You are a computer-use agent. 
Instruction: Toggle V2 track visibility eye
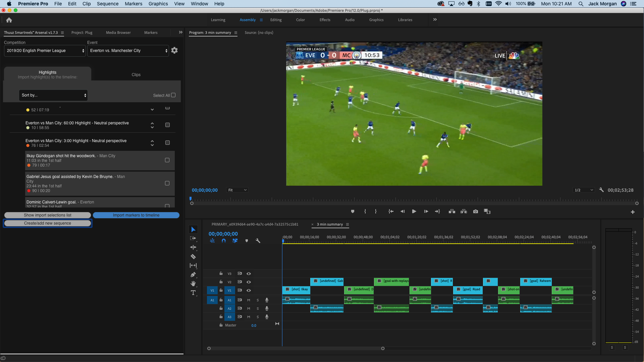249,282
